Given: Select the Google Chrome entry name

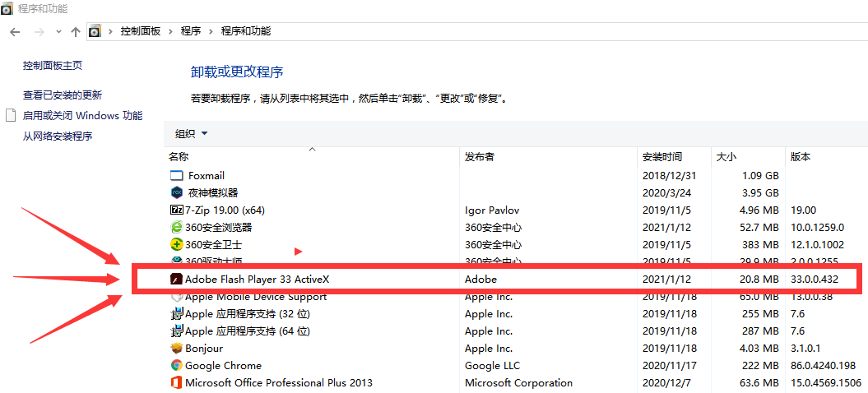Looking at the screenshot, I should pyautogui.click(x=223, y=365).
